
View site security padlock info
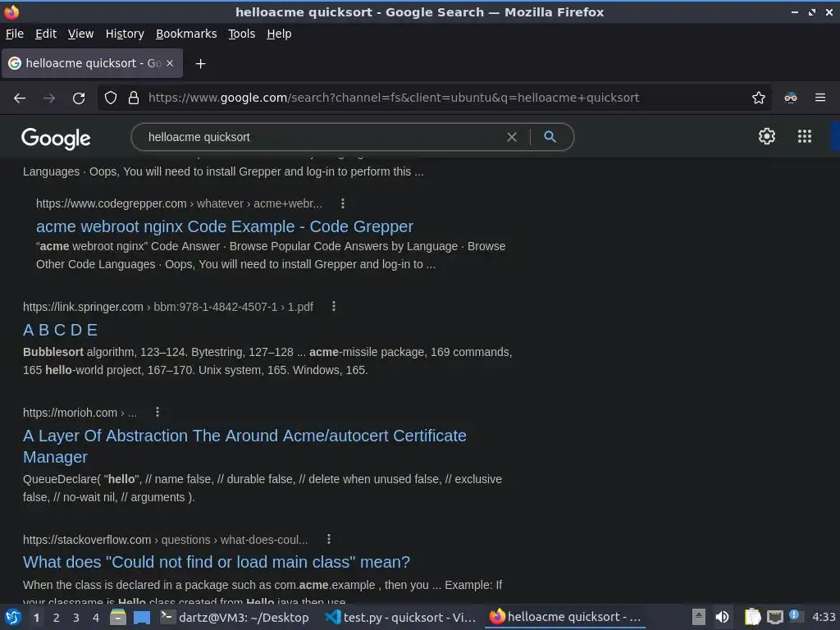134,98
